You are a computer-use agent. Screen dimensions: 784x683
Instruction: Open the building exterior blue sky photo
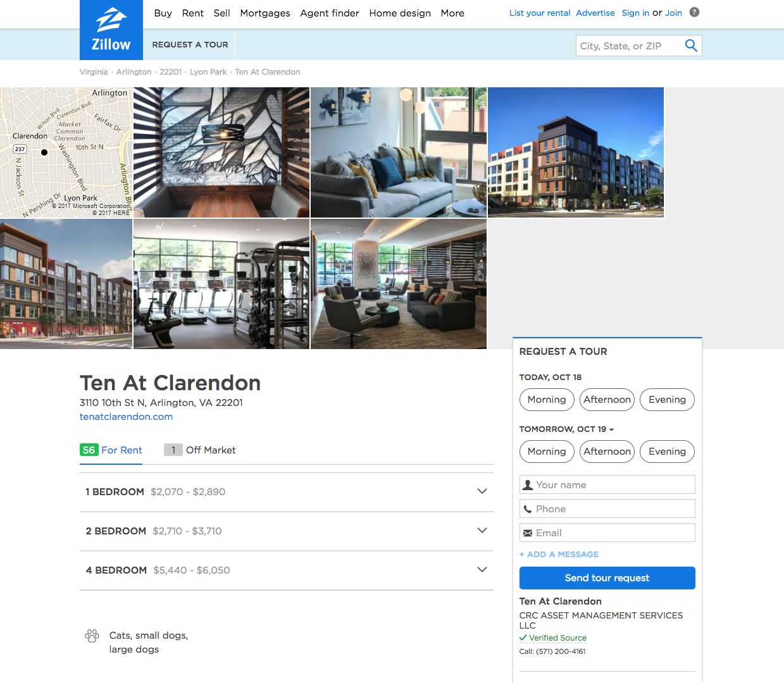click(576, 152)
